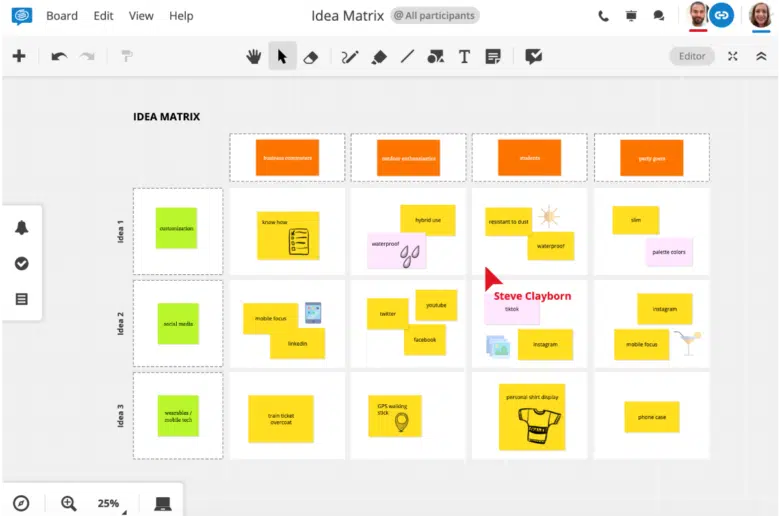The height and width of the screenshot is (516, 780).
Task: Select the hand pan tool
Action: [x=254, y=57]
